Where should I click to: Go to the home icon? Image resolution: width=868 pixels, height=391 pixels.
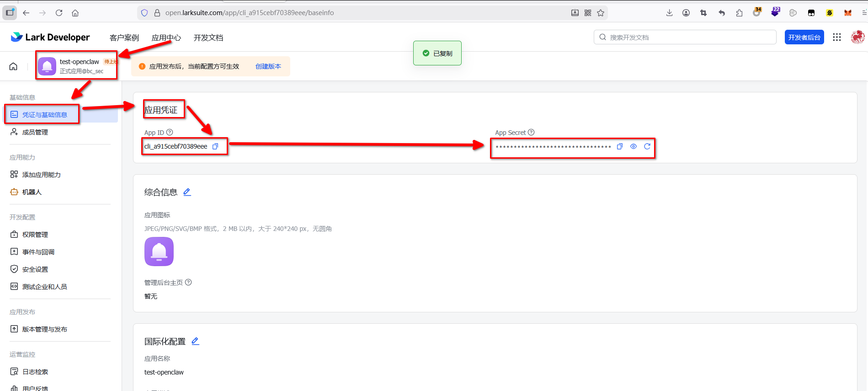click(x=13, y=66)
